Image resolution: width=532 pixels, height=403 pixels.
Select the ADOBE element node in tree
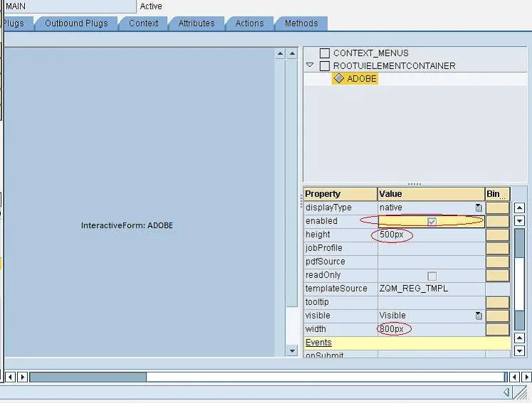(x=361, y=79)
